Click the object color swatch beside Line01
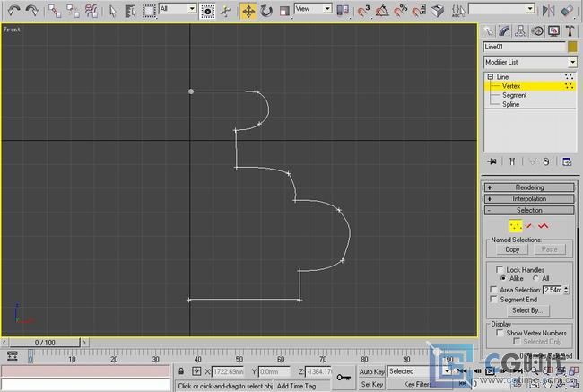 [572, 47]
